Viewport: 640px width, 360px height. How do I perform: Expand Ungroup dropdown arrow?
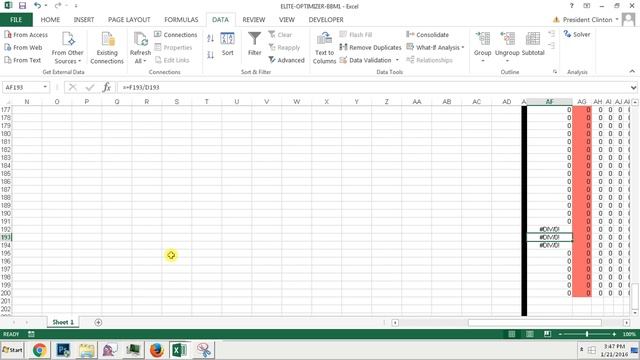click(x=507, y=61)
